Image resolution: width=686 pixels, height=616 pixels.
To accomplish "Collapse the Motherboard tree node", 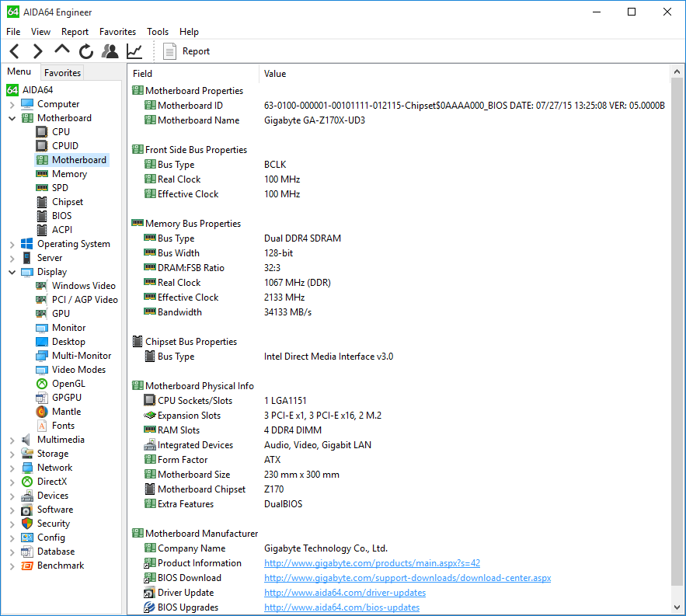I will (x=12, y=119).
